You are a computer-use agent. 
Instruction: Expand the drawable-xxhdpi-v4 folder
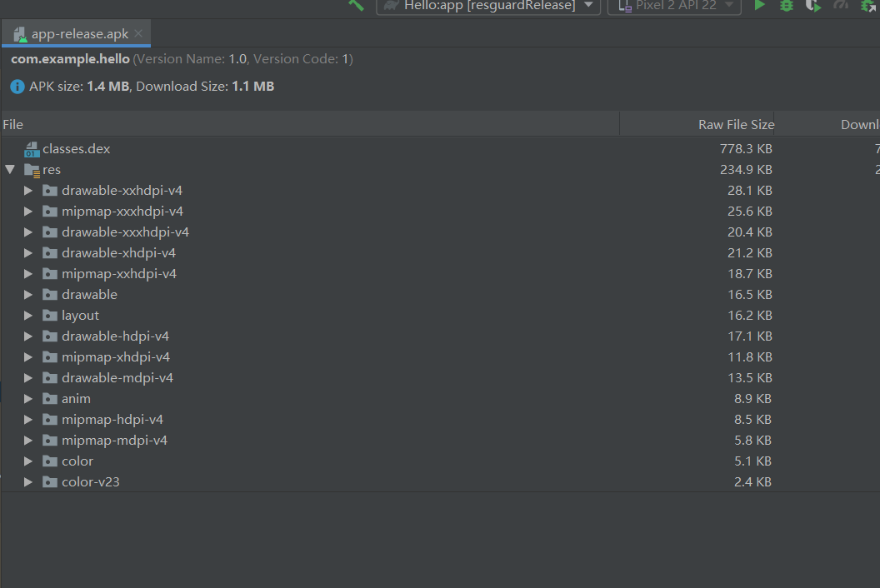pyautogui.click(x=27, y=191)
